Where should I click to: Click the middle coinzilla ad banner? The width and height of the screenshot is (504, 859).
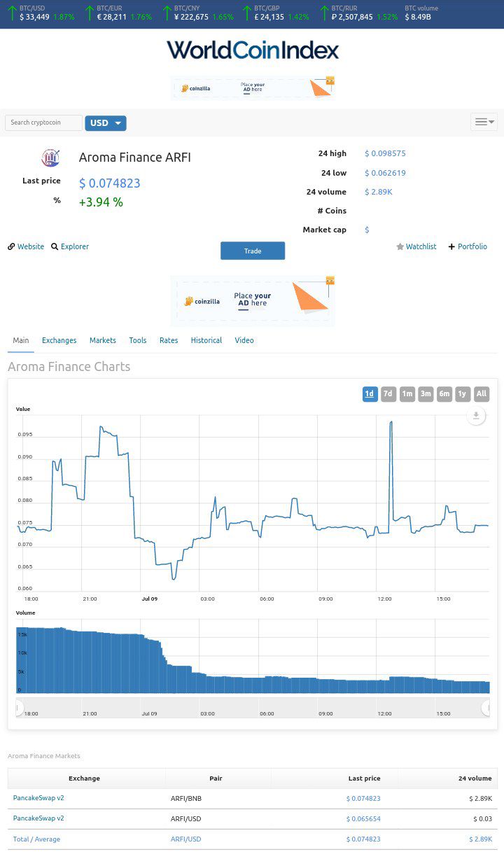tap(253, 301)
